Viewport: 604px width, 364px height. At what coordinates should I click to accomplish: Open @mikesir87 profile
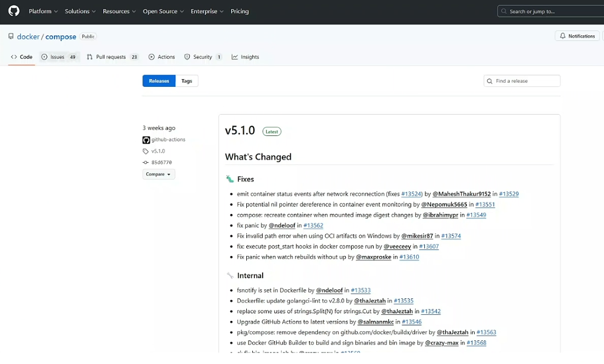(417, 236)
